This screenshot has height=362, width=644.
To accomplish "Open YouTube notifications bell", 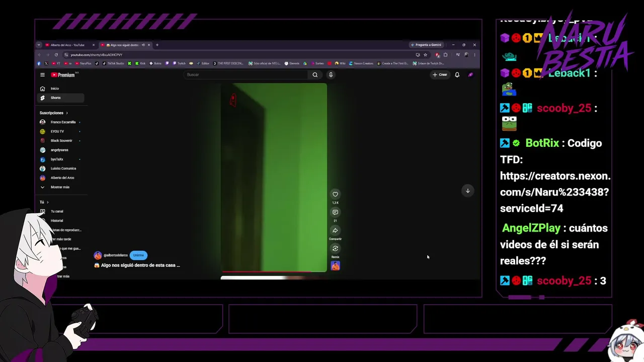I will [457, 75].
